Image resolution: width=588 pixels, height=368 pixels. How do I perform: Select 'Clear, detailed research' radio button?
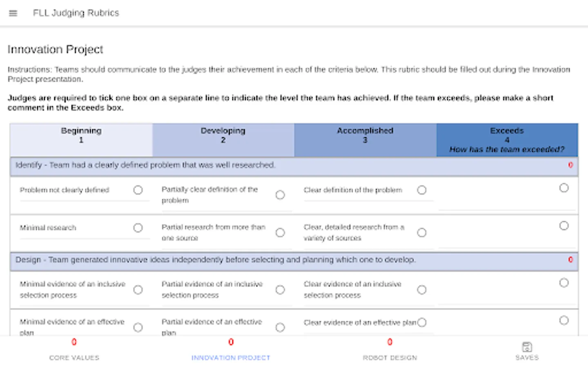point(422,233)
